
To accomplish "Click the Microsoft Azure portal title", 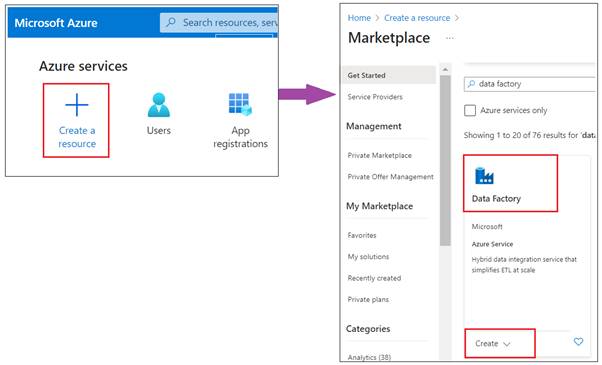I will tap(56, 23).
